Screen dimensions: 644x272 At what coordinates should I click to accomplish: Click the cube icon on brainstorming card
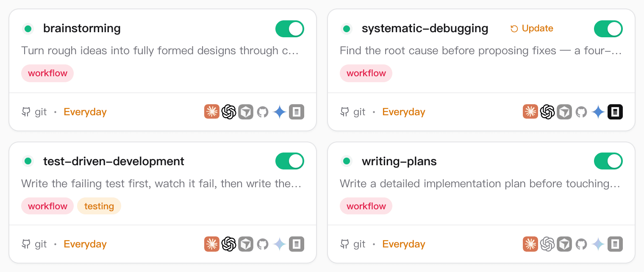coord(245,112)
